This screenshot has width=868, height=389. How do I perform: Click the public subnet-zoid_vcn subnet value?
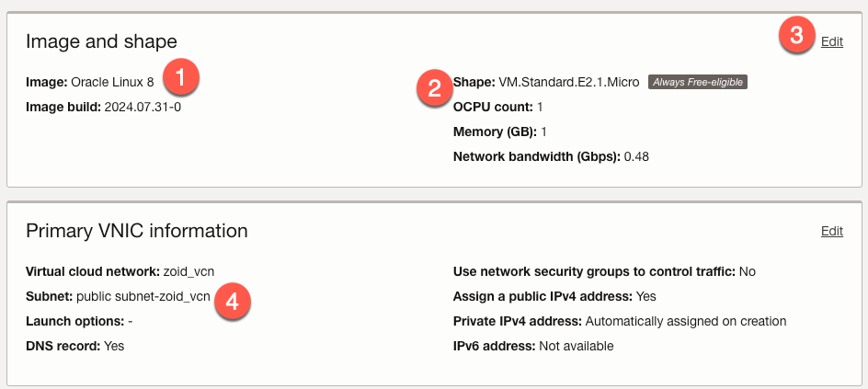pyautogui.click(x=143, y=296)
